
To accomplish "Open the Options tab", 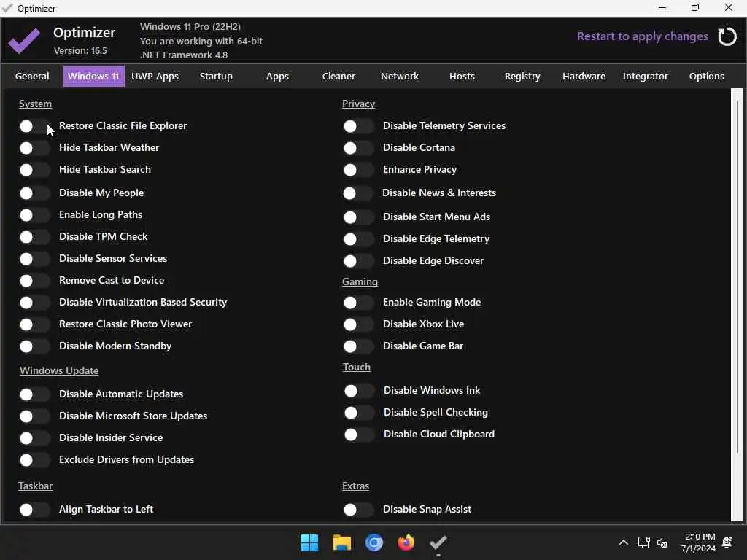I will [706, 76].
